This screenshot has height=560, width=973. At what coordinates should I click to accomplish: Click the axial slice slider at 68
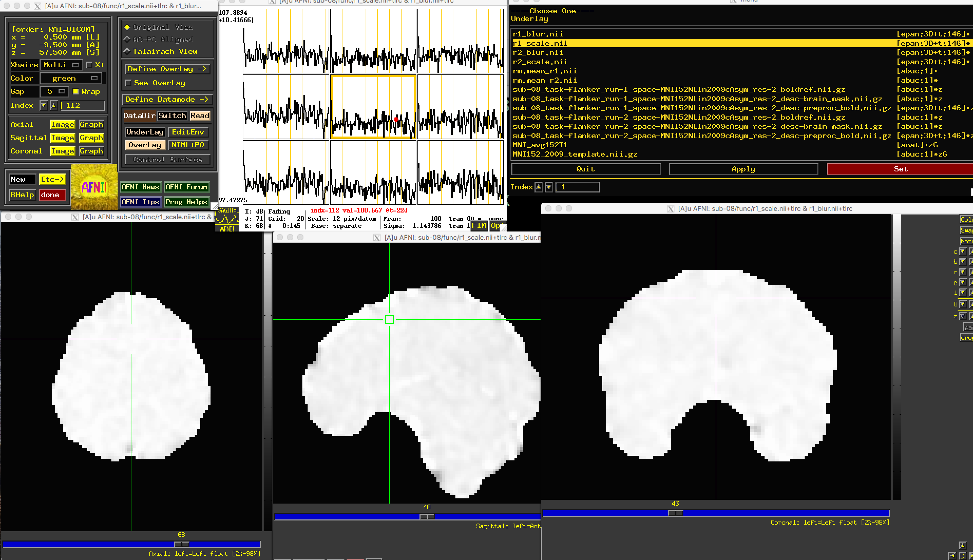(x=181, y=544)
